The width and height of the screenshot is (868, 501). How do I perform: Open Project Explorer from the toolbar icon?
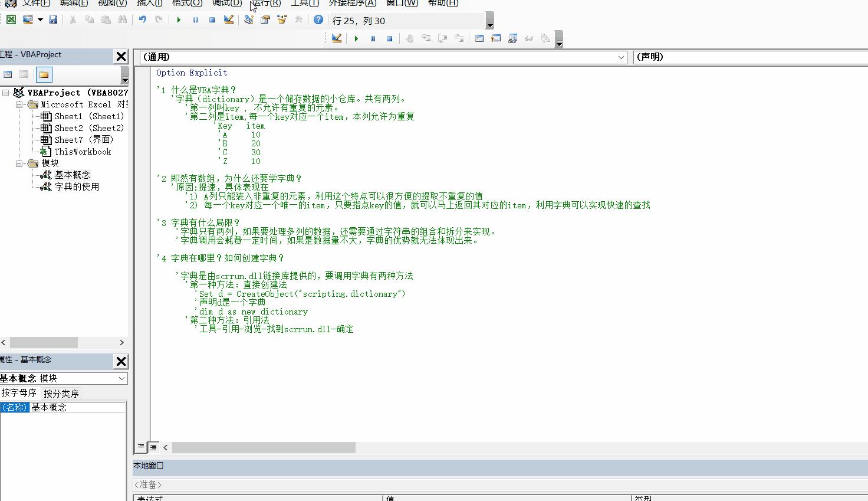(248, 20)
